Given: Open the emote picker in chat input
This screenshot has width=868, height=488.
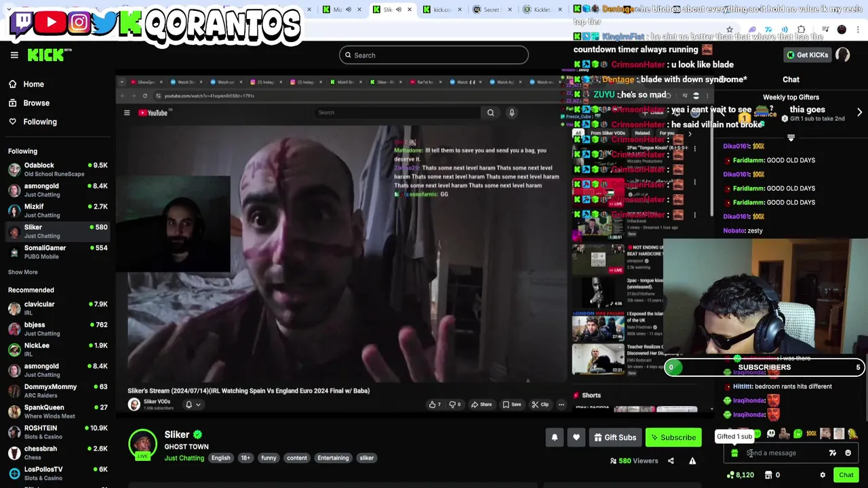Looking at the screenshot, I should (848, 453).
